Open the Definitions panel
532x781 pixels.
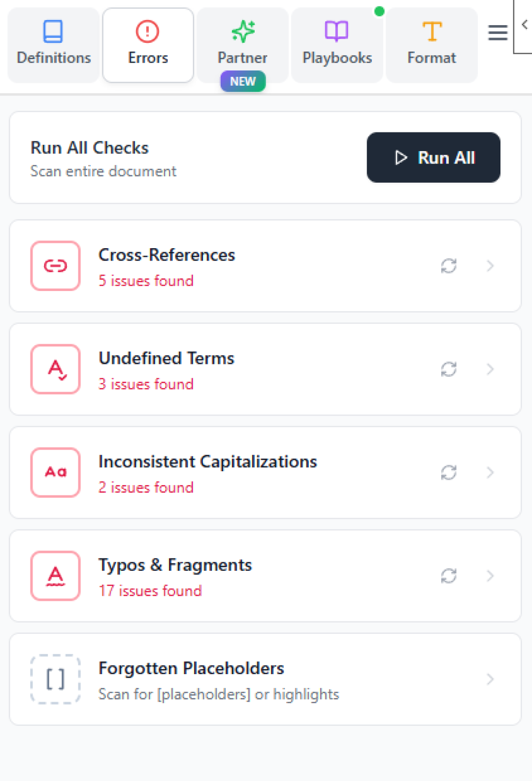coord(53,44)
